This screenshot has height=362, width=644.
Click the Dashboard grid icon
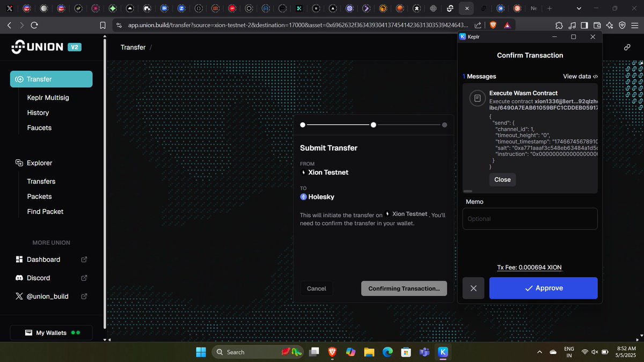(19, 260)
